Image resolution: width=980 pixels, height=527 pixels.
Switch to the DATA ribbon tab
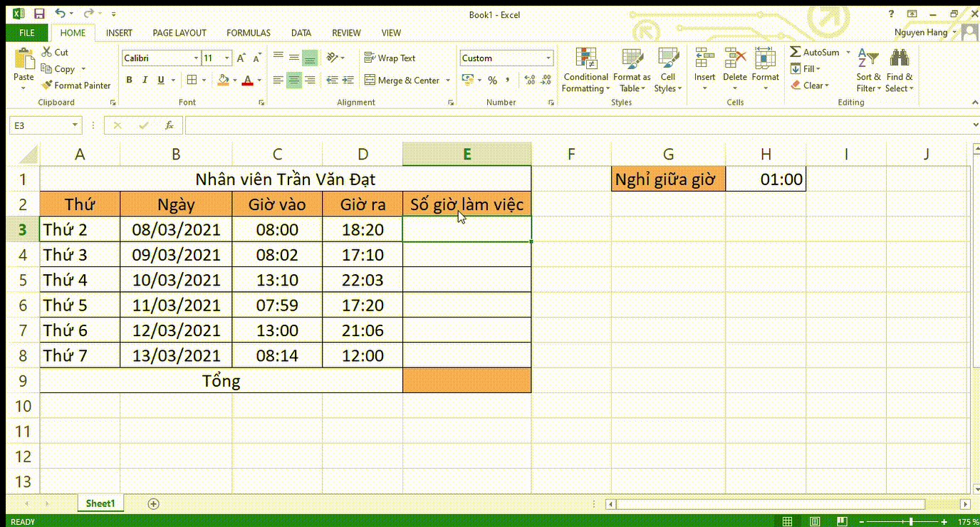click(301, 33)
